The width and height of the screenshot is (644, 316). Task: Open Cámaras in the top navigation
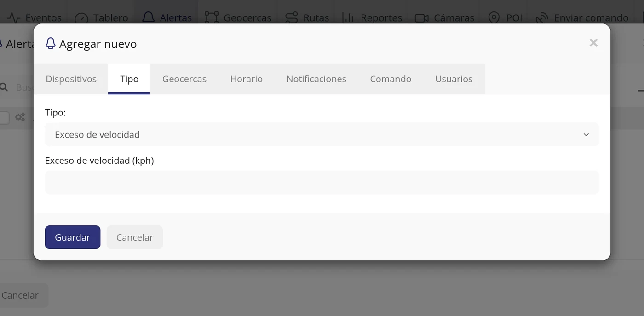tap(444, 17)
